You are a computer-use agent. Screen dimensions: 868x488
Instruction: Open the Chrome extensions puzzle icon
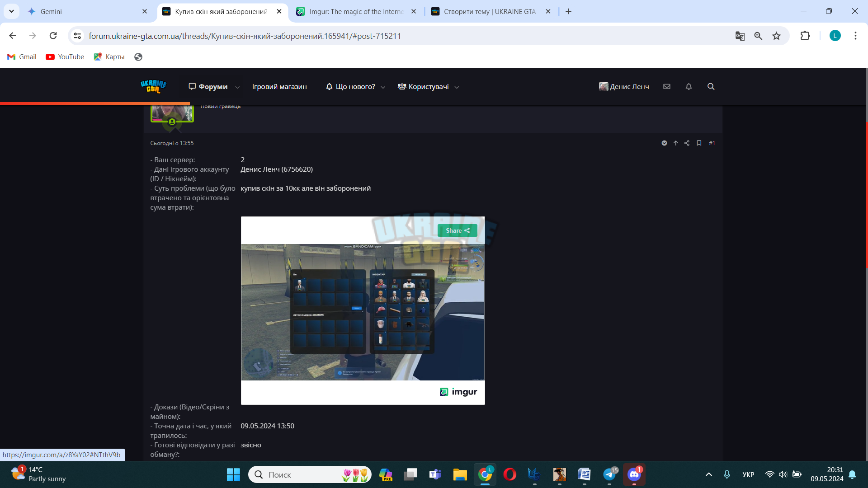pyautogui.click(x=805, y=36)
